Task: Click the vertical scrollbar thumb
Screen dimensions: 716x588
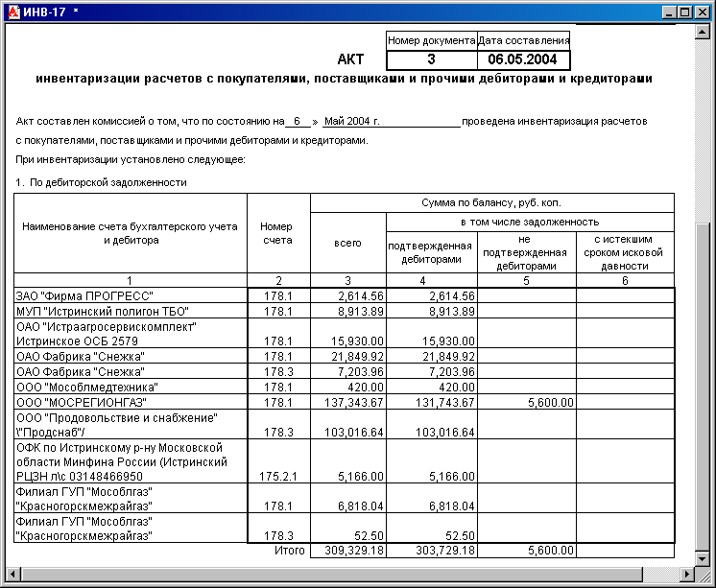Action: [x=702, y=388]
